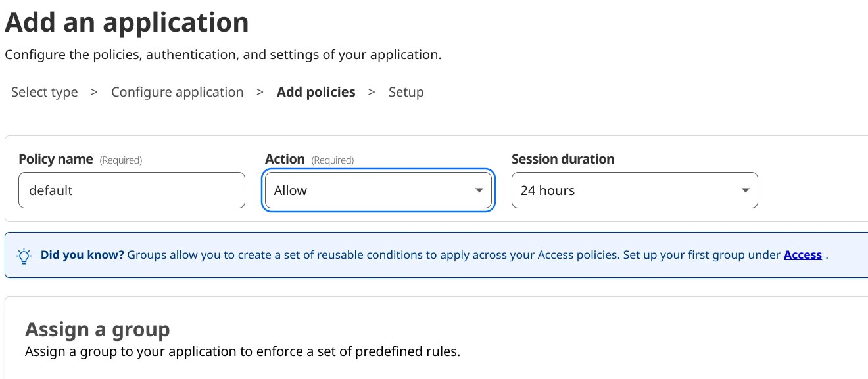Screen dimensions: 868x379
Task: Click the Add an application page title
Action: click(127, 22)
